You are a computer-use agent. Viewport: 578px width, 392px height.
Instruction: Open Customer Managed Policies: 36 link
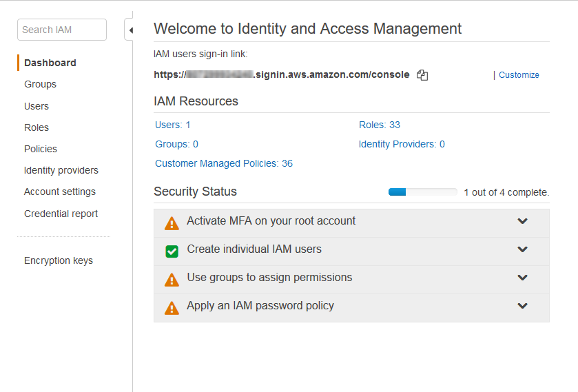(x=224, y=163)
